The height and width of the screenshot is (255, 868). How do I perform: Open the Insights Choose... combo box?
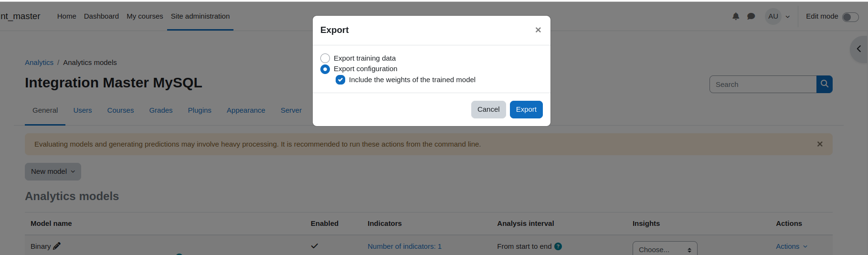point(665,249)
